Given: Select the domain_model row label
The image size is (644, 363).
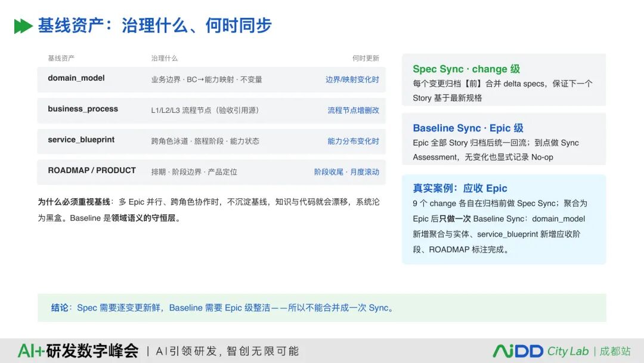Looking at the screenshot, I should 76,78.
